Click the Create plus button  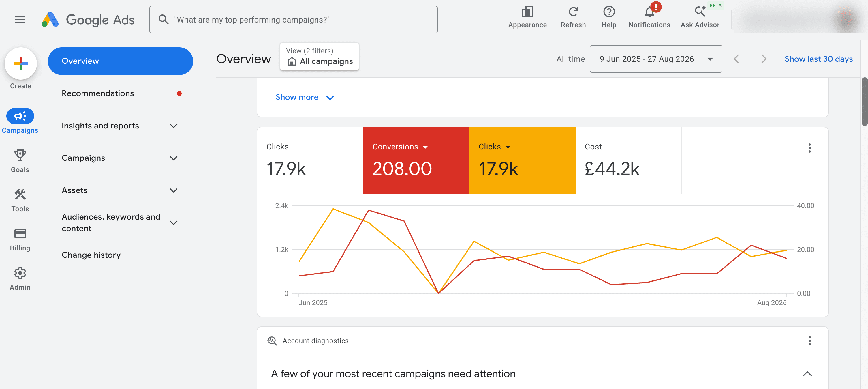[x=20, y=63]
